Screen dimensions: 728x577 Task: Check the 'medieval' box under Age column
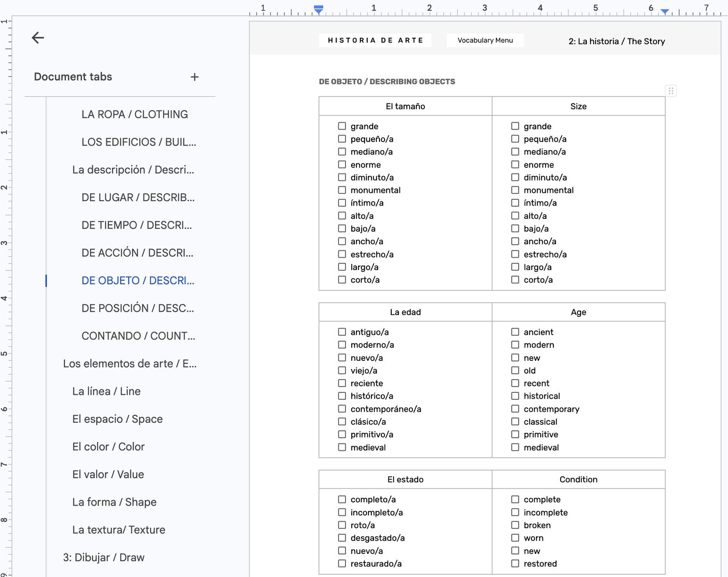point(515,447)
